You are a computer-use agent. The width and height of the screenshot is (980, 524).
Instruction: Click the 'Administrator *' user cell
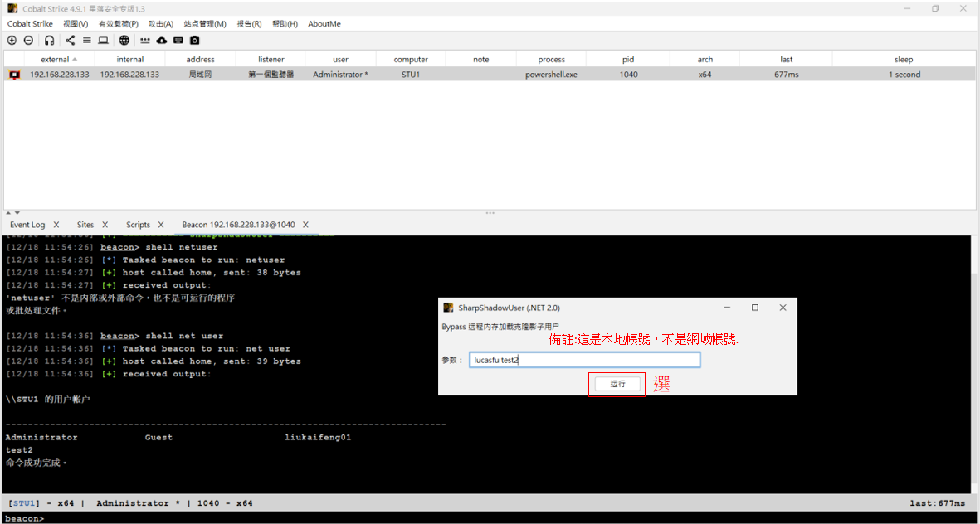[340, 75]
